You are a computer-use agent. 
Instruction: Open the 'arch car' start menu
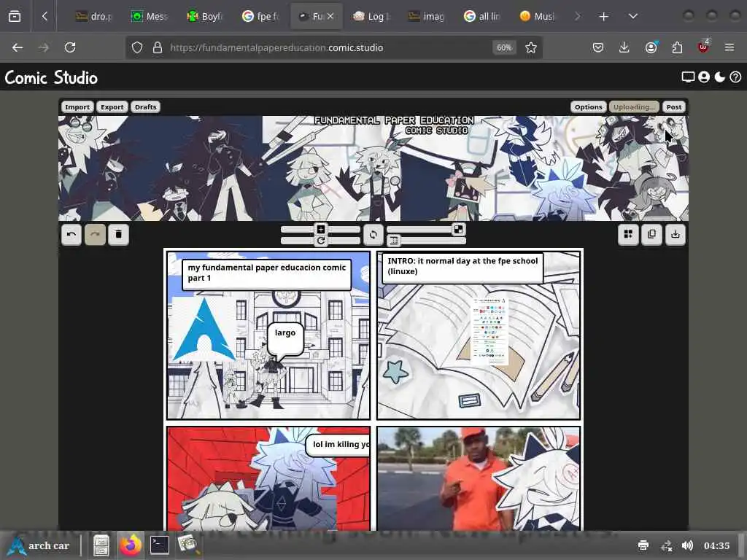(x=39, y=545)
